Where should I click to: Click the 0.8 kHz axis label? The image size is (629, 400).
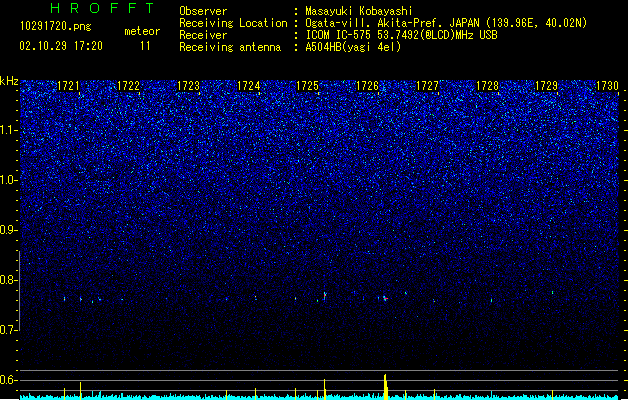click(9, 280)
